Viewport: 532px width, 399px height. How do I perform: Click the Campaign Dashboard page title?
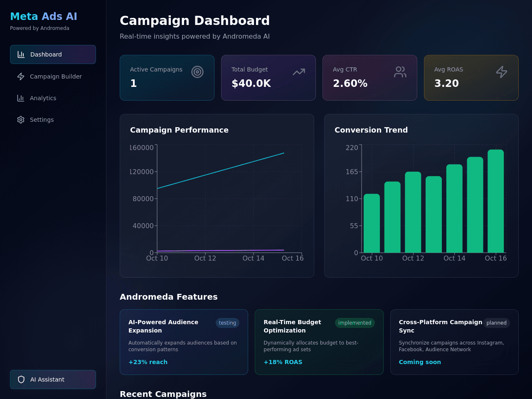coord(195,20)
